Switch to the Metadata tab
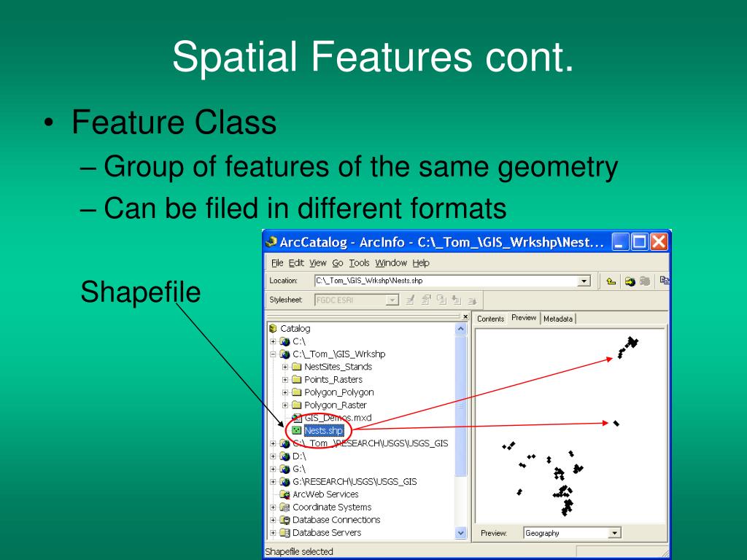 point(558,319)
